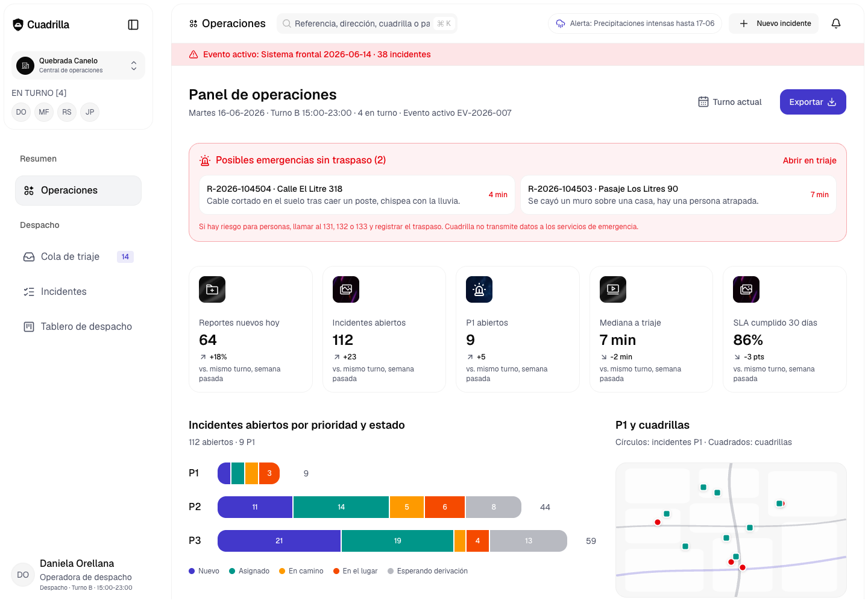This screenshot has height=603, width=868.
Task: Click the Incidentes abiertos card icon
Action: [x=346, y=289]
